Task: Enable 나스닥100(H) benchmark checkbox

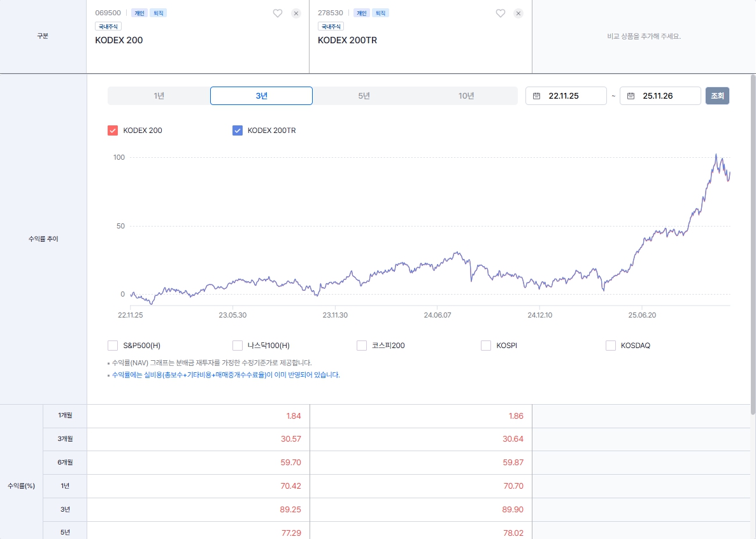Action: [237, 346]
